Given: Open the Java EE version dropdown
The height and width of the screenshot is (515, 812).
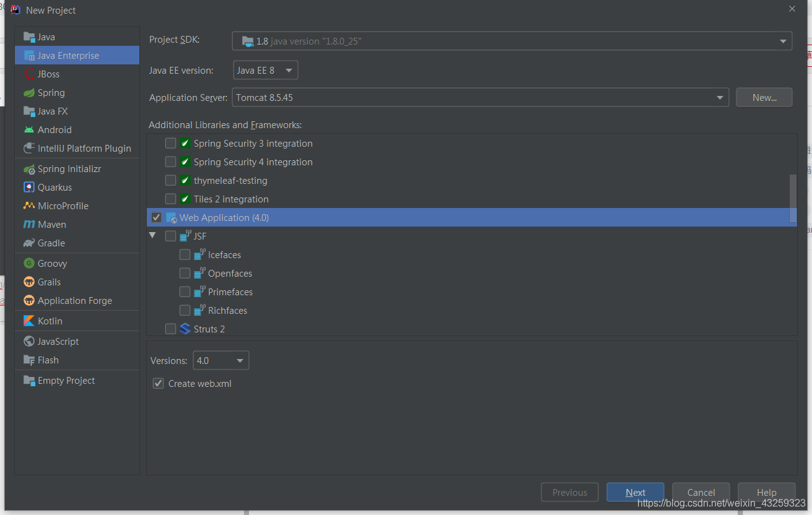Looking at the screenshot, I should click(265, 71).
